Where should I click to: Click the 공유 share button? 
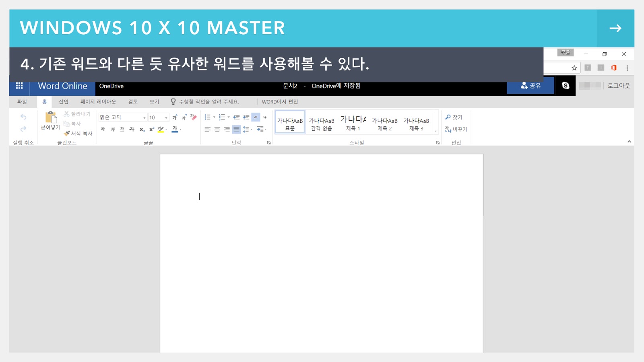(530, 86)
